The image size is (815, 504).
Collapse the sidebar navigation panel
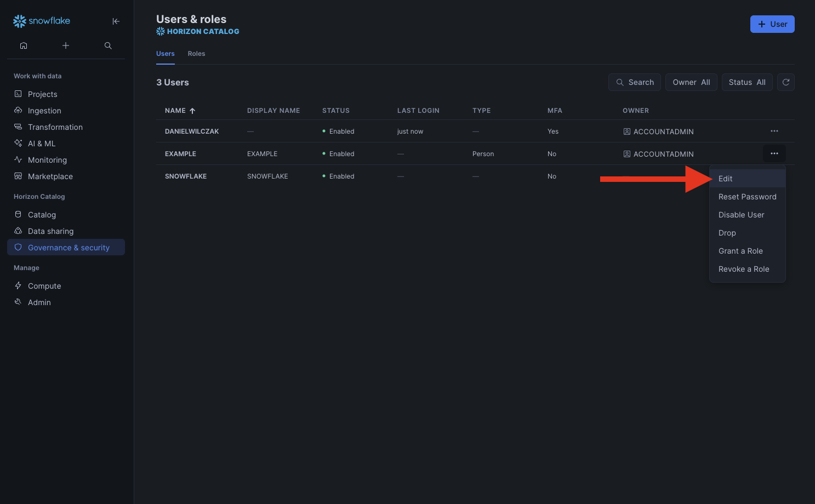[116, 21]
